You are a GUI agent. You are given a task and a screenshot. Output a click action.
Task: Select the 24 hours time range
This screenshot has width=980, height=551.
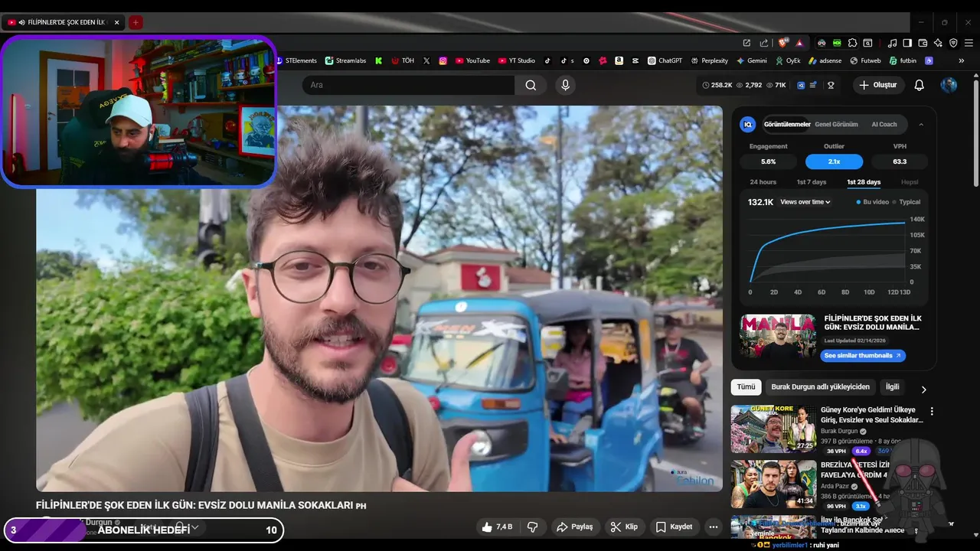point(763,182)
